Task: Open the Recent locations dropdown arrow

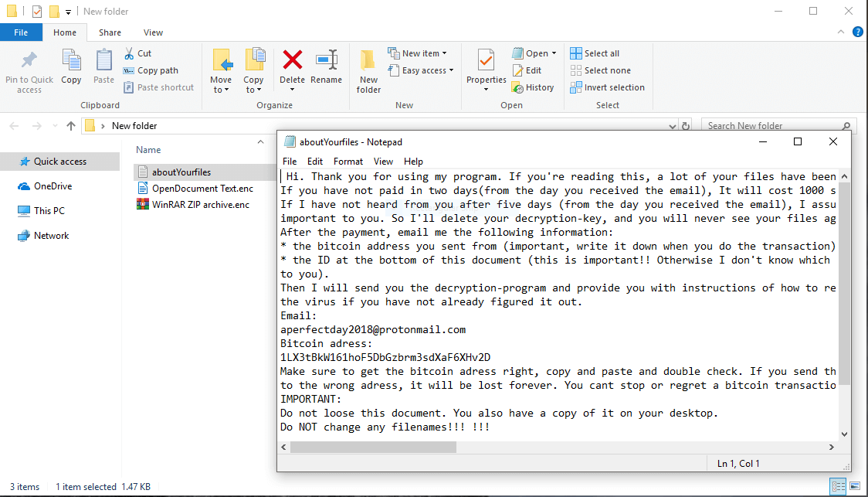Action: 55,126
